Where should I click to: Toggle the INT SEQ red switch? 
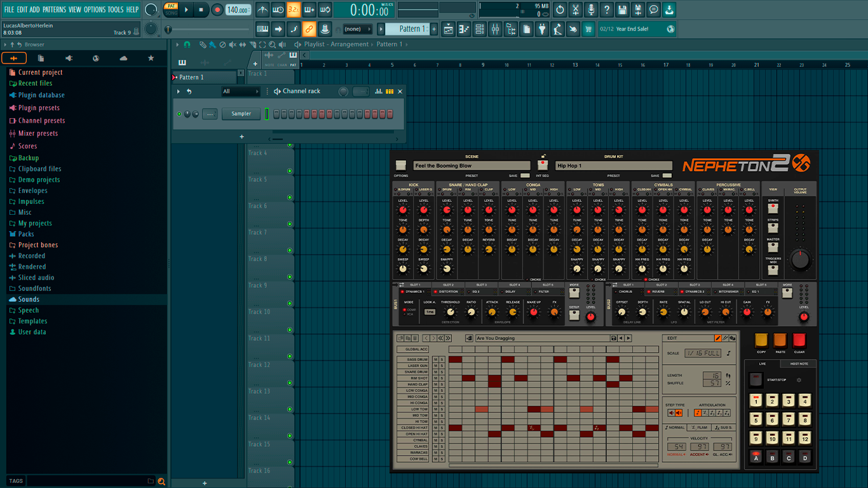pyautogui.click(x=542, y=165)
